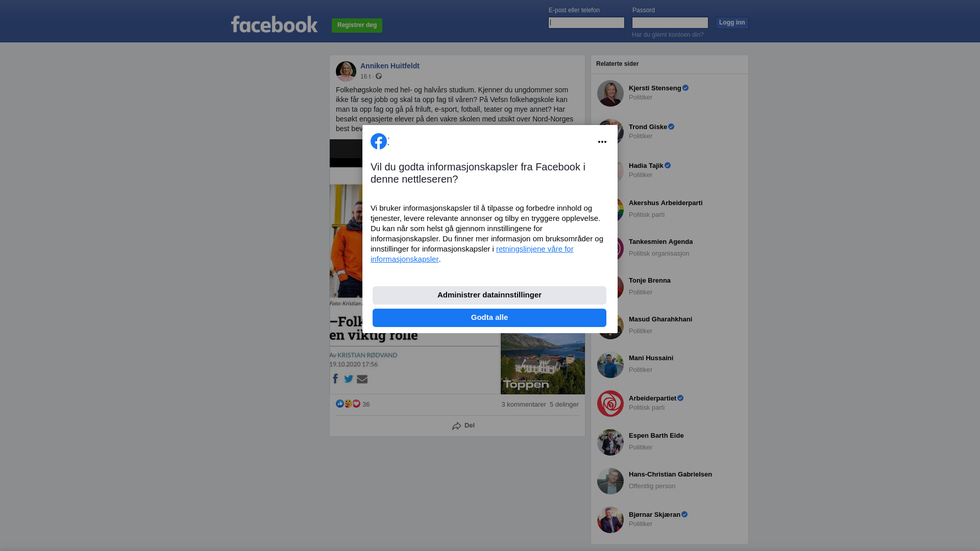This screenshot has width=980, height=551.
Task: Open Mani Hussaini's profile thumbnail
Action: click(x=610, y=365)
